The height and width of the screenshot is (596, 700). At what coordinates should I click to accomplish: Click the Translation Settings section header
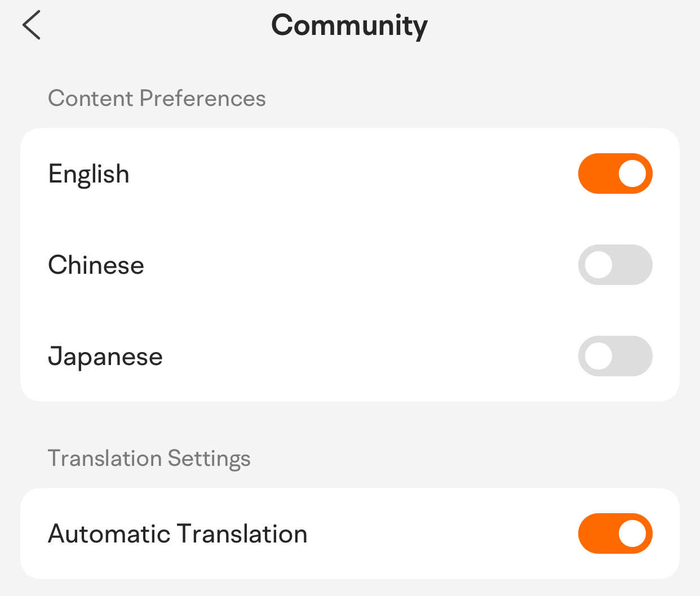[149, 459]
